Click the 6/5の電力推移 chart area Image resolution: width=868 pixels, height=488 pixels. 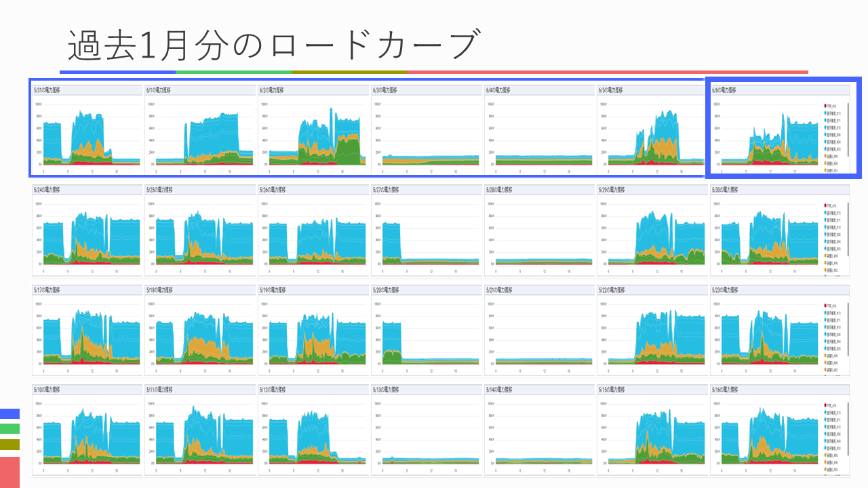point(652,136)
